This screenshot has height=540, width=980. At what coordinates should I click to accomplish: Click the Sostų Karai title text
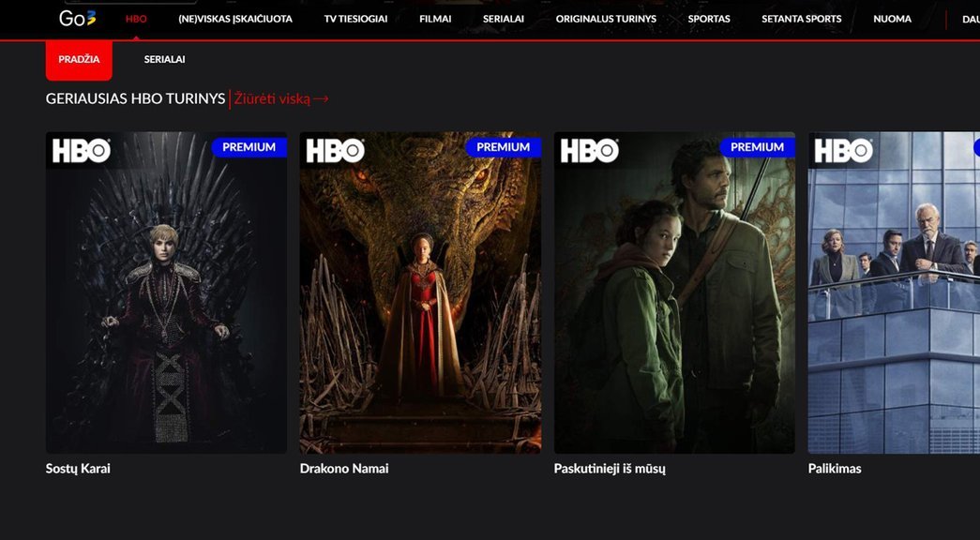tap(78, 468)
